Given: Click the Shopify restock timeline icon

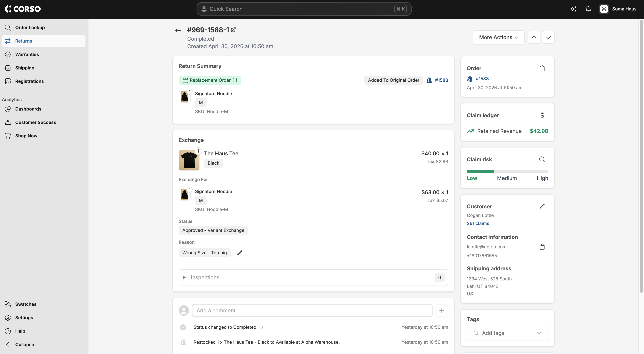Looking at the screenshot, I should point(183,342).
